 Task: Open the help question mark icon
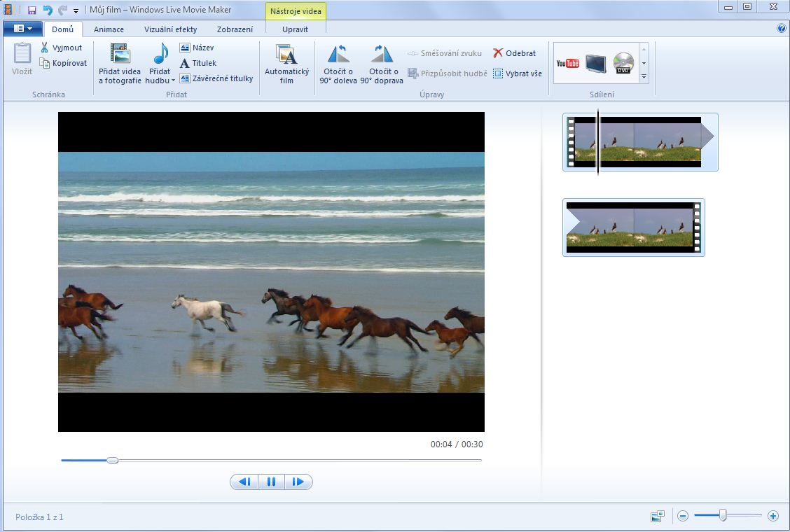[x=782, y=29]
